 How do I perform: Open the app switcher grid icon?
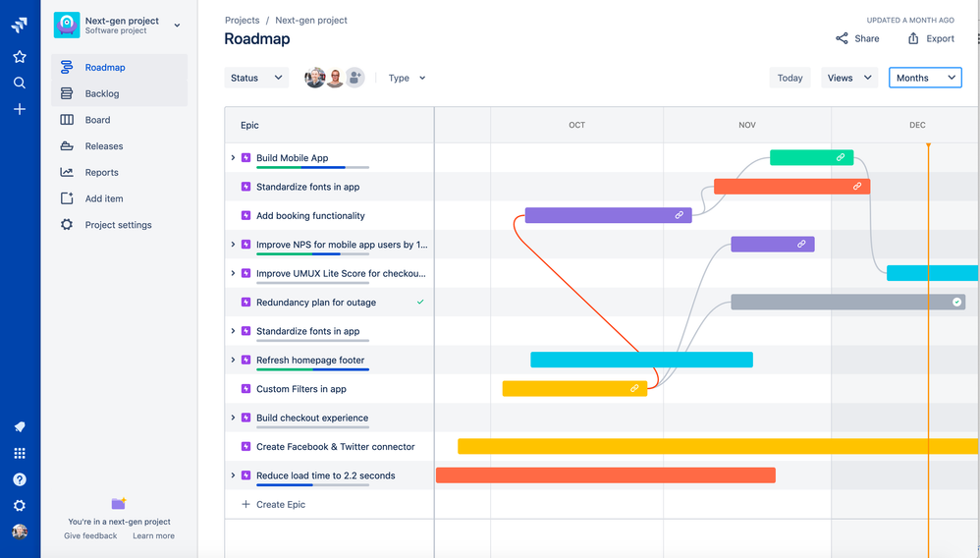point(20,453)
